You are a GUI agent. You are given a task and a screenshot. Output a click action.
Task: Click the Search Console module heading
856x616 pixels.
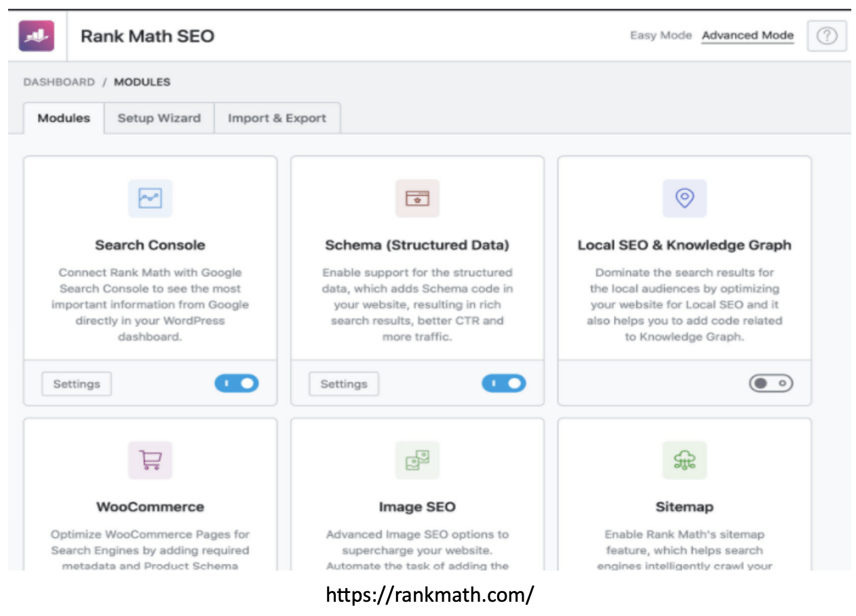150,245
